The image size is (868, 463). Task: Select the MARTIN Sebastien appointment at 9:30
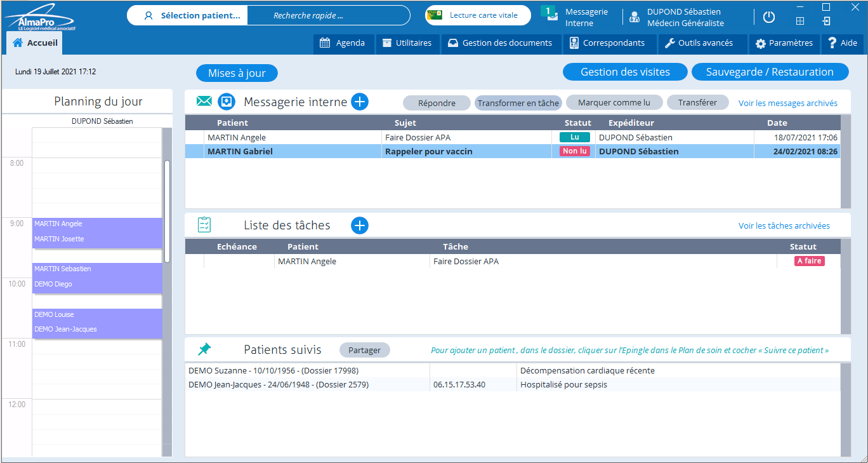tap(97, 269)
